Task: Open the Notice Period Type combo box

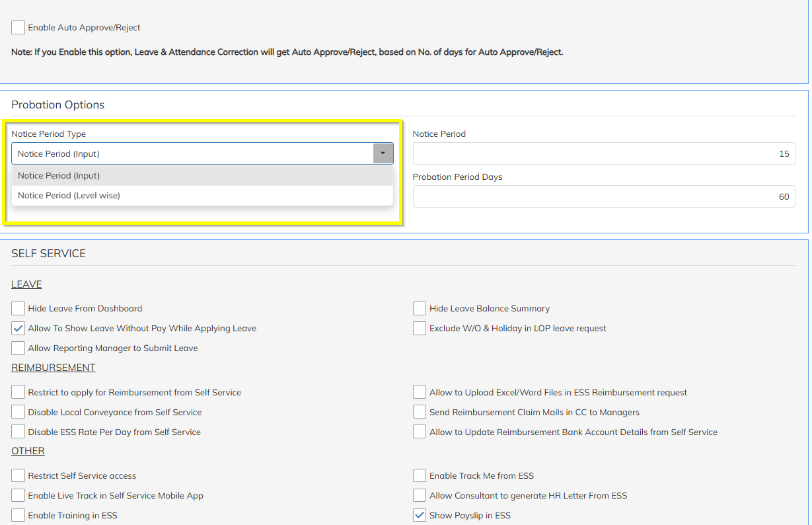Action: [x=192, y=153]
